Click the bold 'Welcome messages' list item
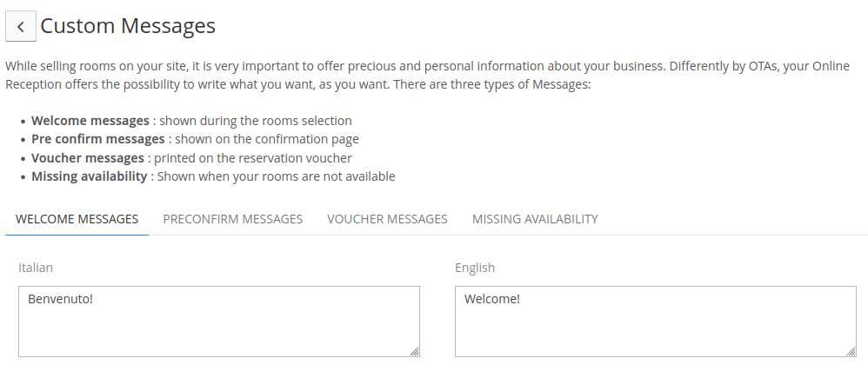Screen dimensions: 868x365 (90, 121)
